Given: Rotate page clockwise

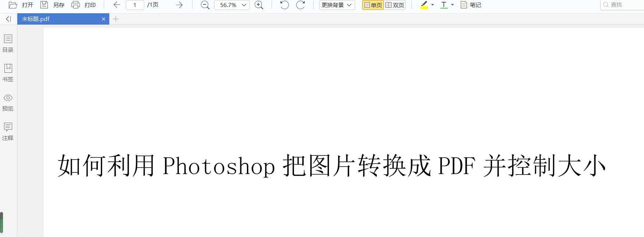Looking at the screenshot, I should click(301, 5).
